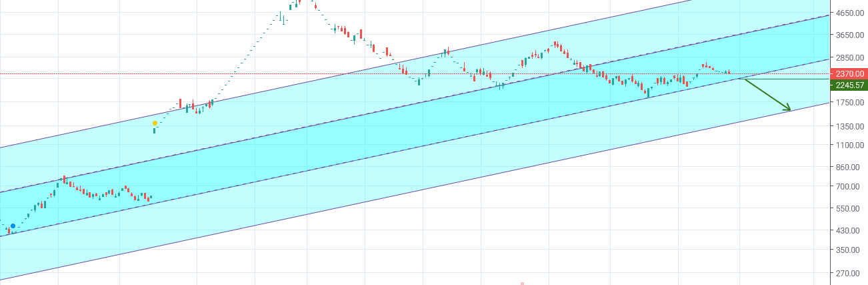This screenshot has height=285, width=868.
Task: Click the 700.00 price axis label
Action: [849, 186]
